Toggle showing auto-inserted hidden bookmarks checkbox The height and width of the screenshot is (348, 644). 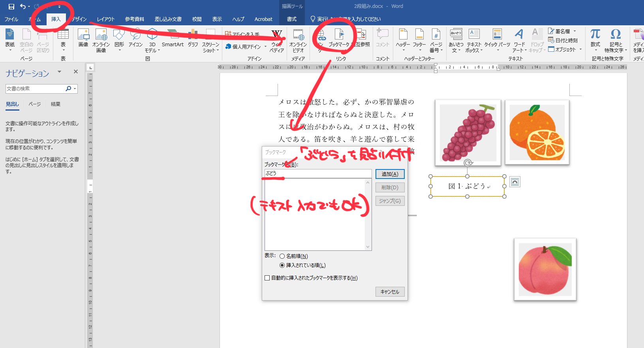click(267, 278)
